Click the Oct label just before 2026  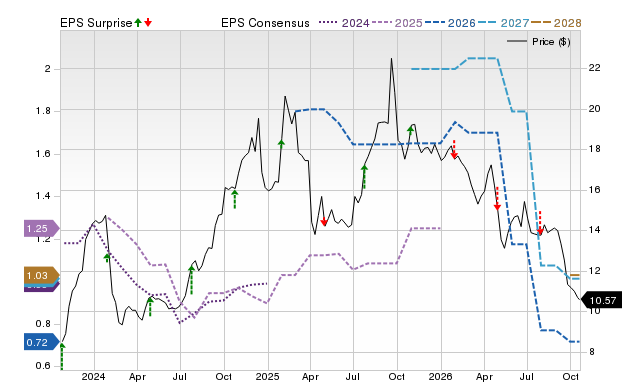pyautogui.click(x=397, y=376)
